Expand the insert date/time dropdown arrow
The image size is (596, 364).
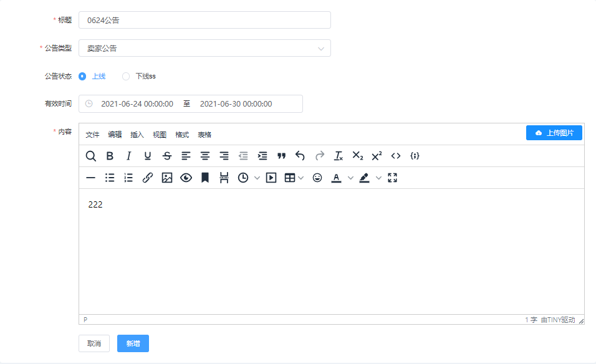coord(257,178)
